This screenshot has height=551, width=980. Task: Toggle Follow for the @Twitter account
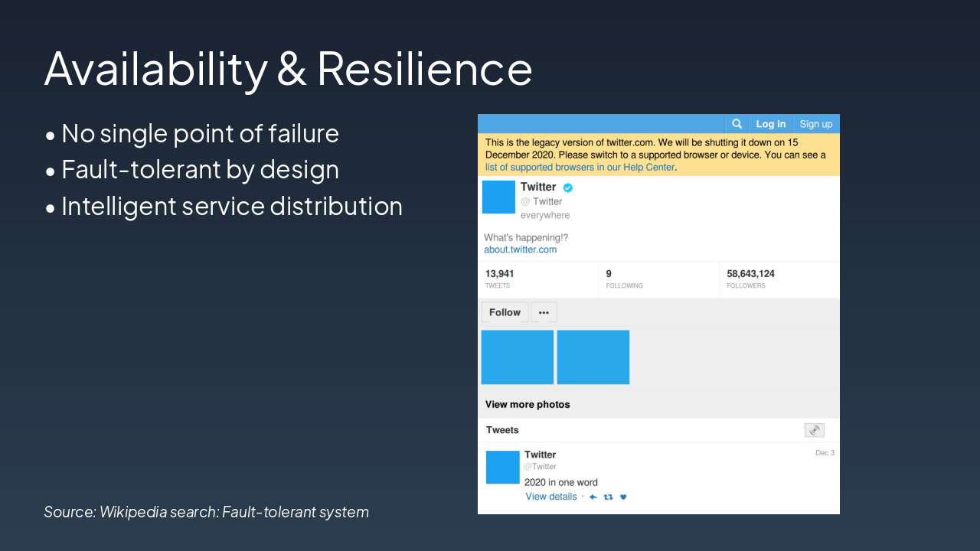[x=504, y=311]
